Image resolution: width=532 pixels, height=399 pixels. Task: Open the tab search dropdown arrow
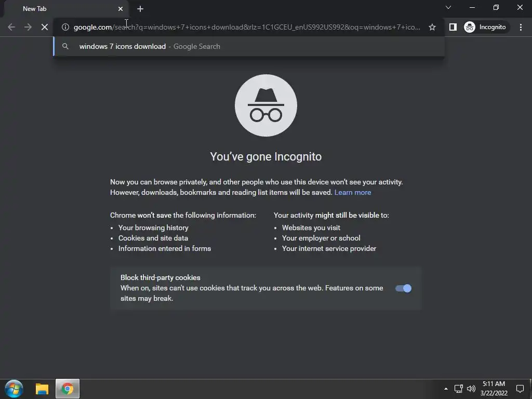(448, 7)
